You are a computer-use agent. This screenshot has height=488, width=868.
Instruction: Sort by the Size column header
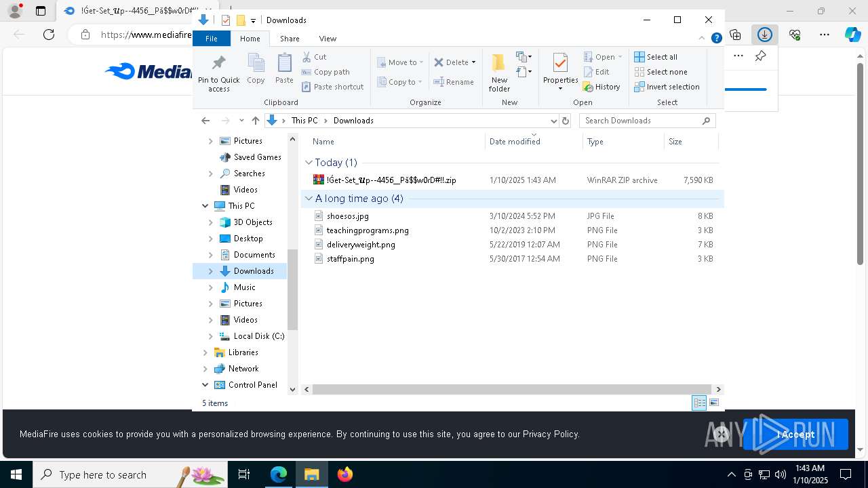pyautogui.click(x=675, y=142)
